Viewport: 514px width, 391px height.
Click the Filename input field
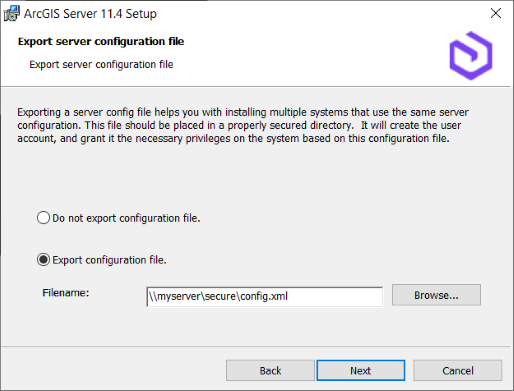click(x=265, y=296)
